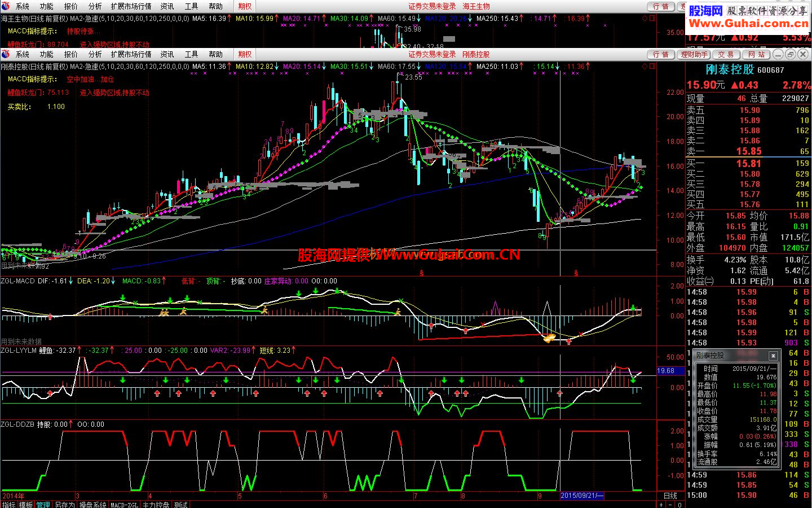The image size is (812, 508).
Task: Open 分析 menu in 刚泰控股 window
Action: point(95,54)
